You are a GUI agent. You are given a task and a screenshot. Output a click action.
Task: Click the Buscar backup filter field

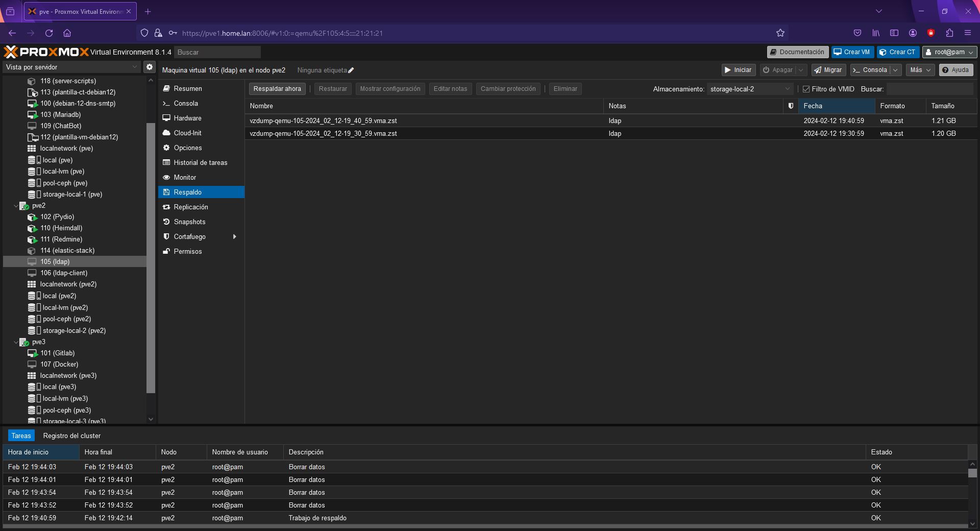930,89
